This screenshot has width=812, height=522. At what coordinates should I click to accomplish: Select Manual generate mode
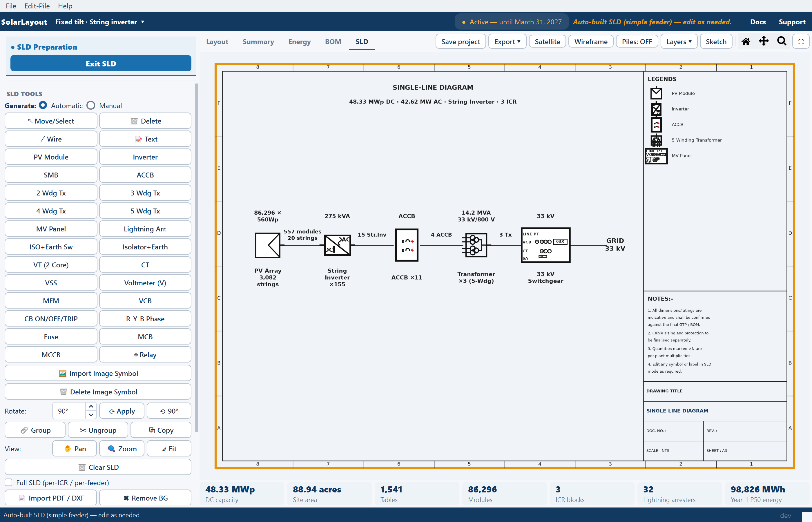point(91,106)
